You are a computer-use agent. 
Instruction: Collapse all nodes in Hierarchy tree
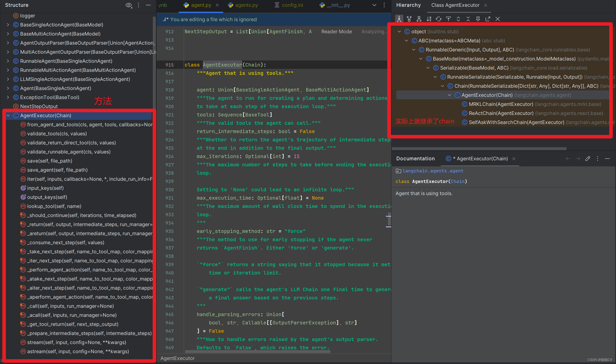[x=468, y=19]
